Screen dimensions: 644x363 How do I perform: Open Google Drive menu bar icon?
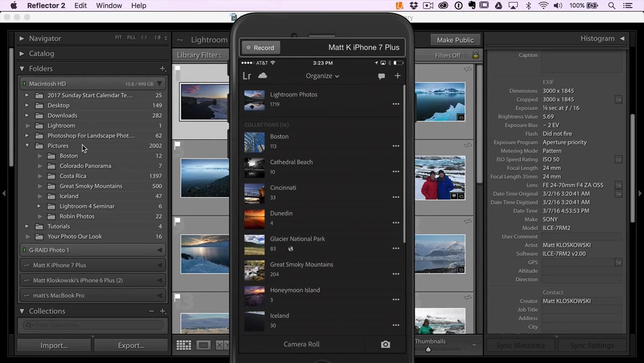click(498, 5)
